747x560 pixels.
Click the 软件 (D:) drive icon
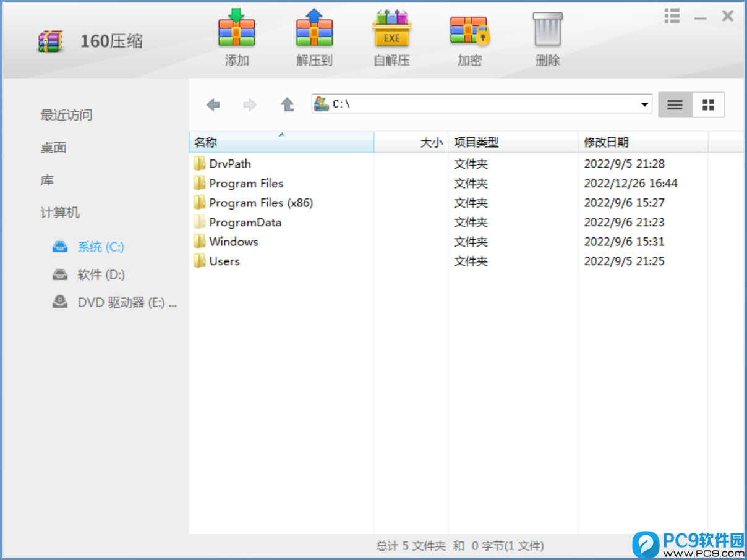pyautogui.click(x=60, y=274)
